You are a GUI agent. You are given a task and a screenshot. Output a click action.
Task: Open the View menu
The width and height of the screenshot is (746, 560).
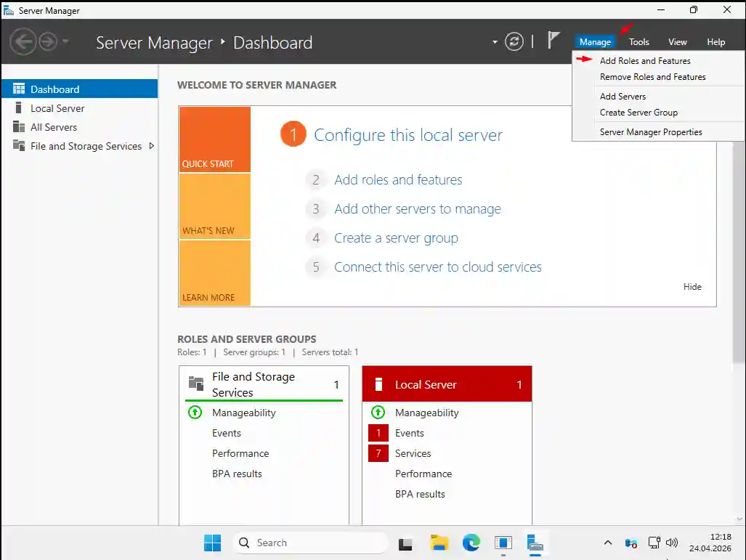[678, 42]
